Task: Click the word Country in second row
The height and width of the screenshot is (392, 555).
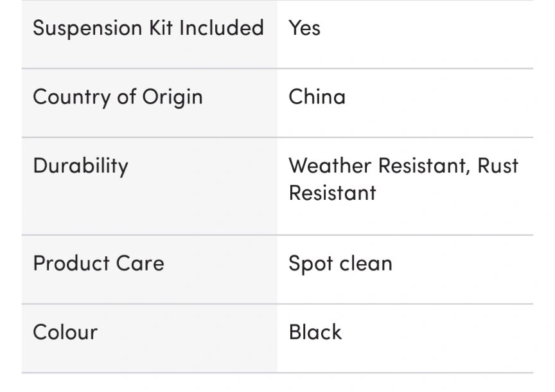Action: [72, 97]
